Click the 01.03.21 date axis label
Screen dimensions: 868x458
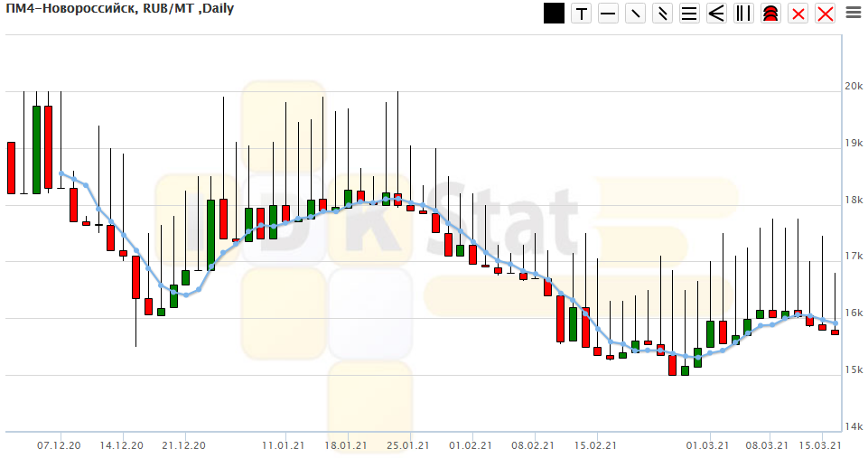(707, 445)
